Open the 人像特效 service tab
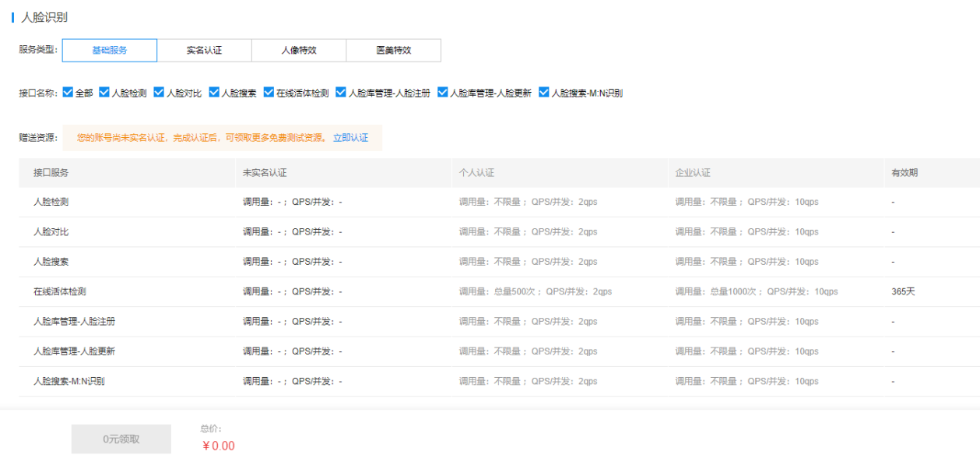The image size is (980, 462). (299, 51)
